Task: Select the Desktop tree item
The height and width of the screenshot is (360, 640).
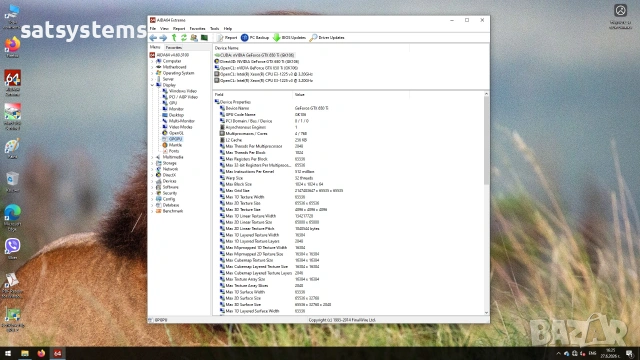Action: (x=176, y=115)
